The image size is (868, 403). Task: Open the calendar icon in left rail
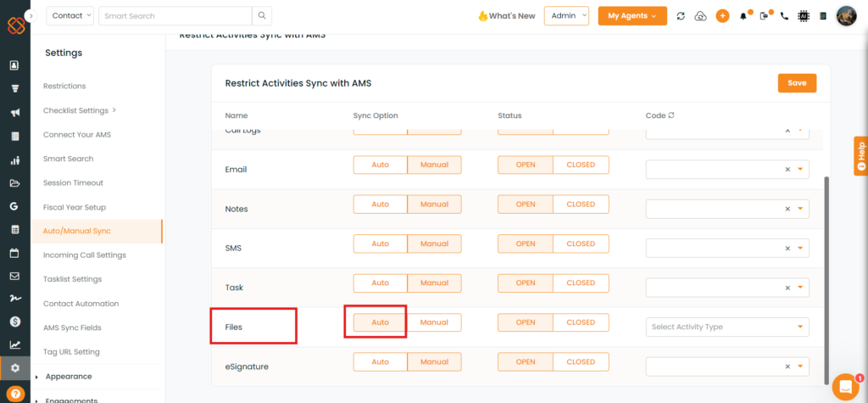(15, 253)
